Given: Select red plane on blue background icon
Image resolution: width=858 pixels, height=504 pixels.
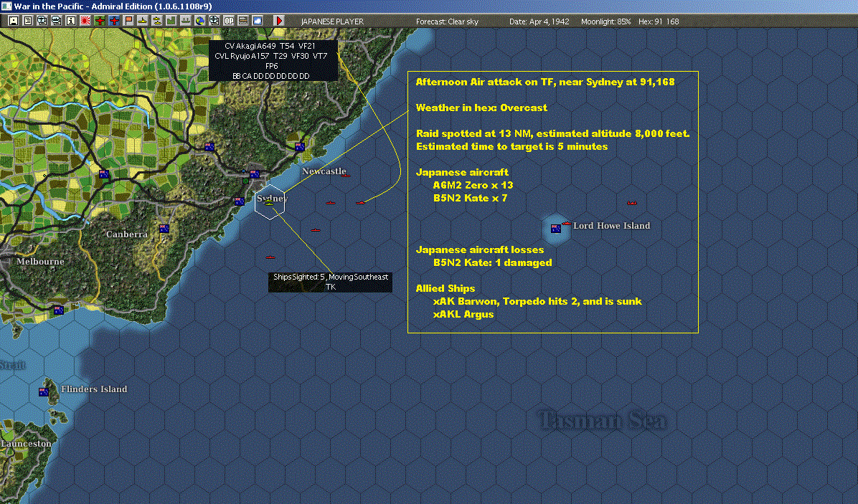Looking at the screenshot, I should pos(114,21).
